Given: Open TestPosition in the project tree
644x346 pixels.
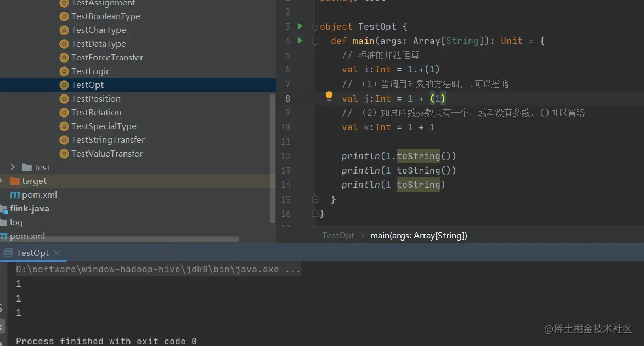Looking at the screenshot, I should point(95,99).
